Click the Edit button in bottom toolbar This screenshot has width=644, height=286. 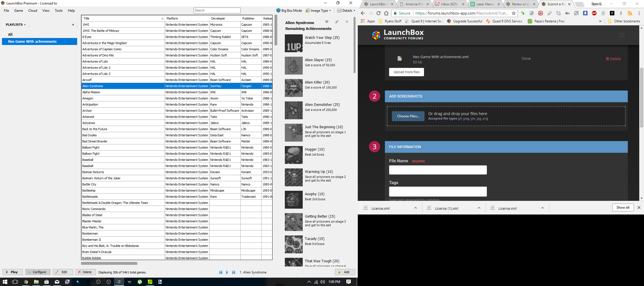coord(63,272)
